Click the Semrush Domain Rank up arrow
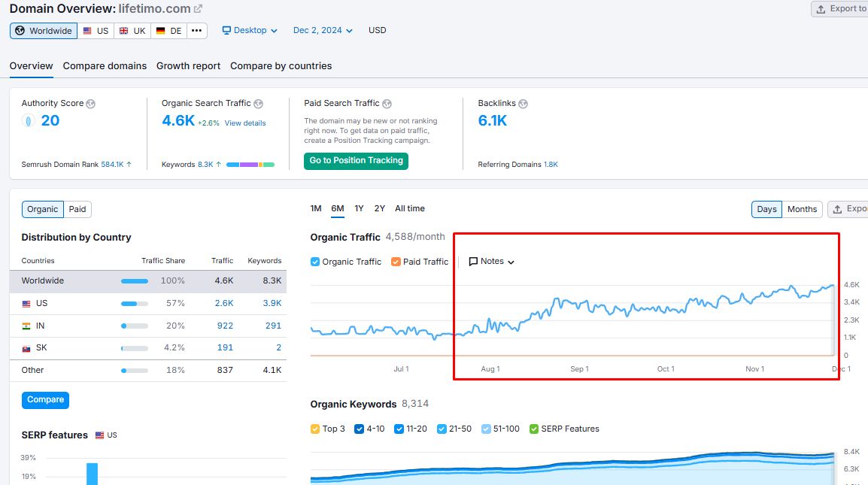Image resolution: width=868 pixels, height=485 pixels. click(x=129, y=165)
